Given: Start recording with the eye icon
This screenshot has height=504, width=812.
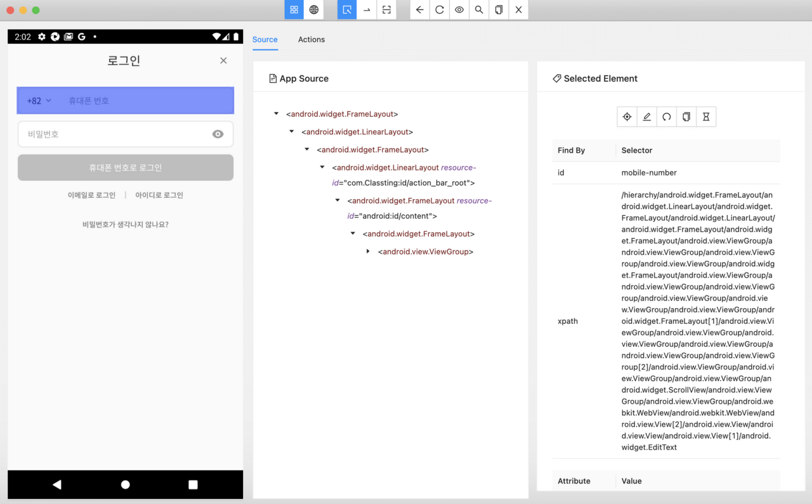Looking at the screenshot, I should [459, 10].
